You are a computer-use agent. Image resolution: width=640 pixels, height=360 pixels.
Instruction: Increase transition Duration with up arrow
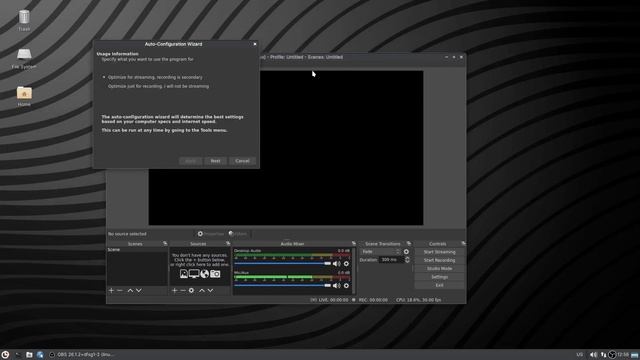pos(407,258)
